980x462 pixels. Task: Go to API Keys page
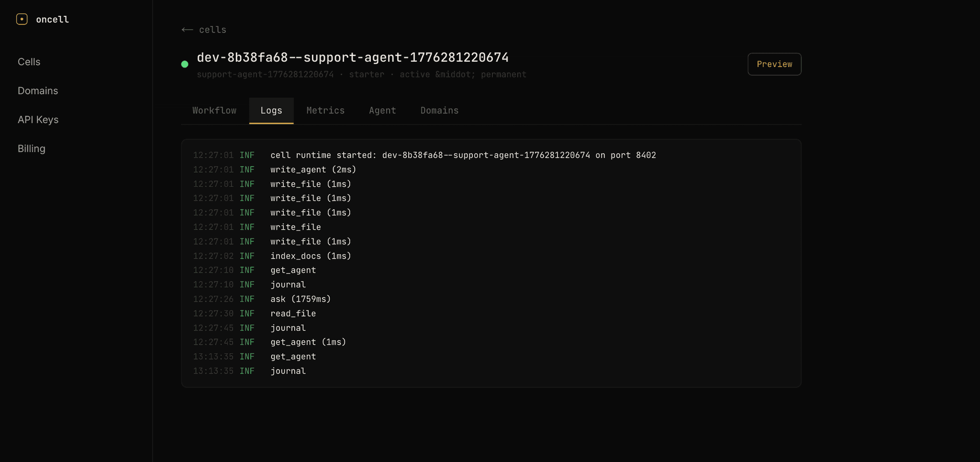pos(38,120)
